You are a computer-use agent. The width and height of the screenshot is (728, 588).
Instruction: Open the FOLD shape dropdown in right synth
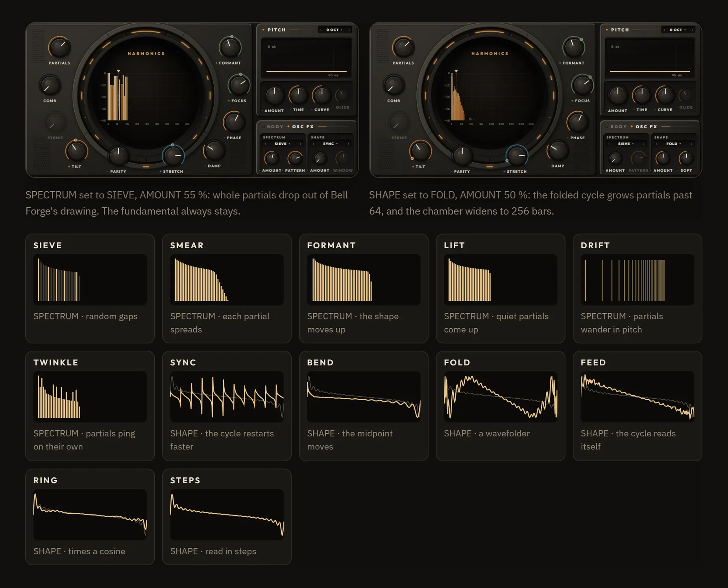coord(674,144)
